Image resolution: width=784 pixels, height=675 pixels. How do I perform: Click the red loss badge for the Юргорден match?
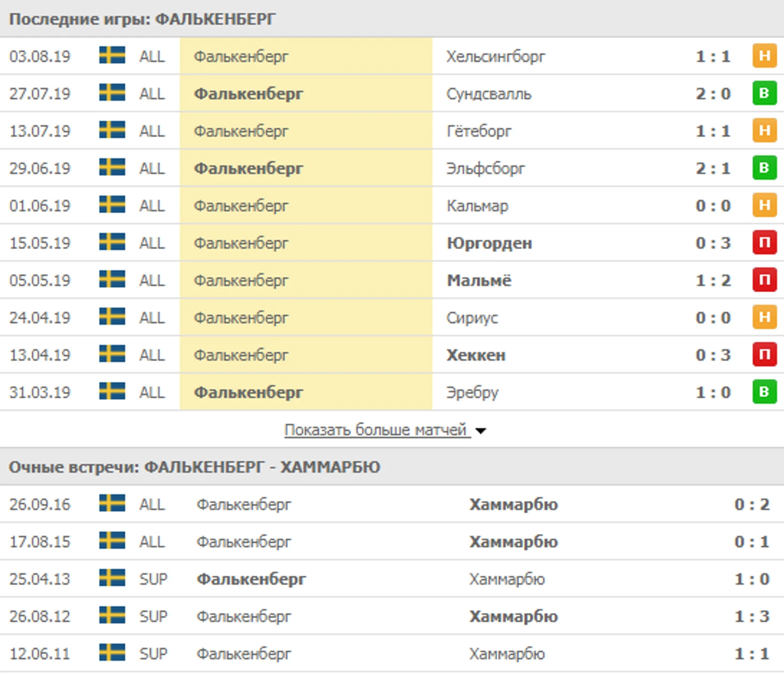(x=765, y=243)
